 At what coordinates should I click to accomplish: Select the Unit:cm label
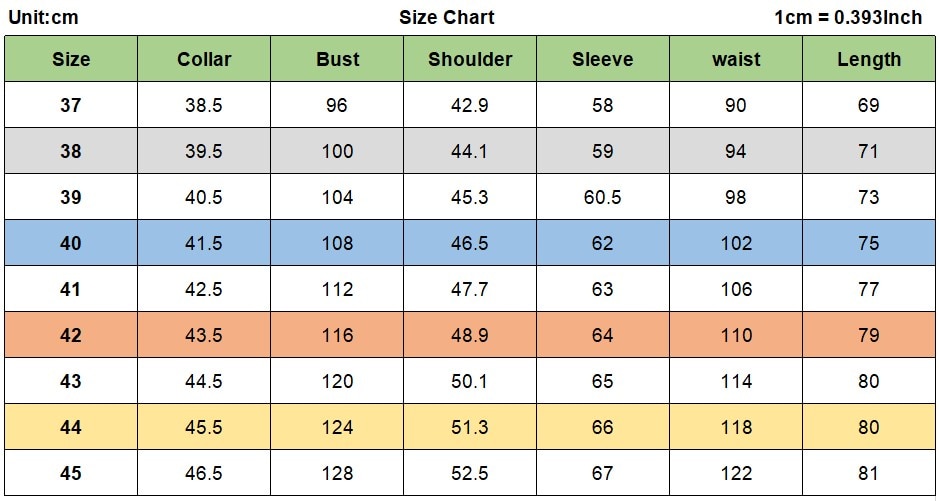coord(43,17)
